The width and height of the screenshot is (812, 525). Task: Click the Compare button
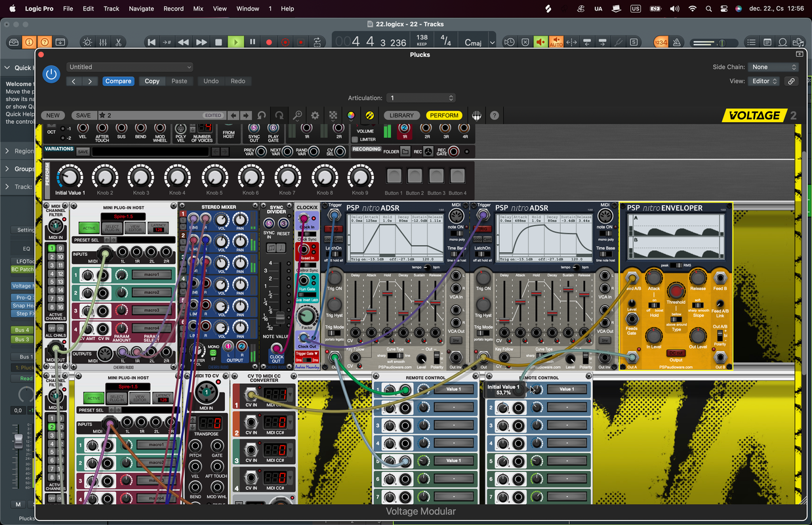(x=118, y=81)
